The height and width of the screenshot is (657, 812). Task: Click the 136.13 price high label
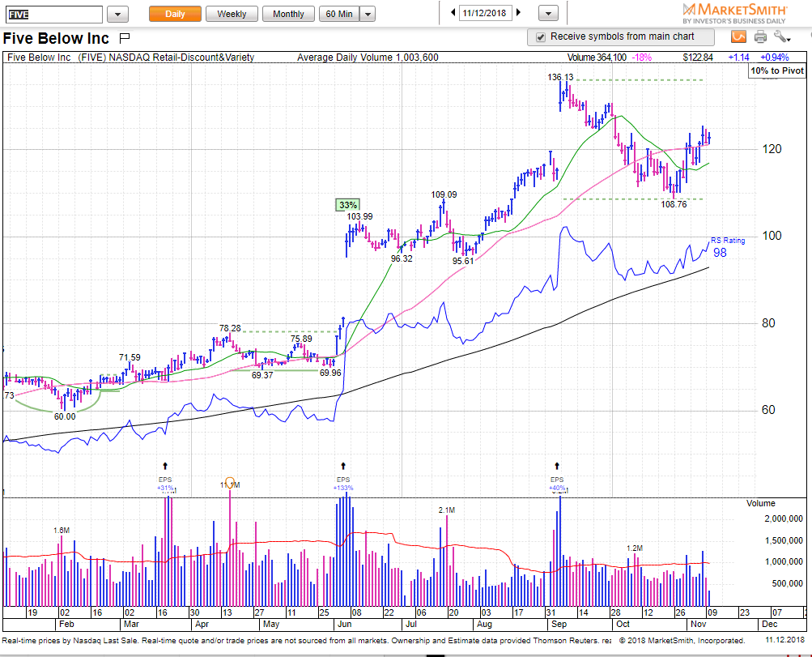pos(560,77)
